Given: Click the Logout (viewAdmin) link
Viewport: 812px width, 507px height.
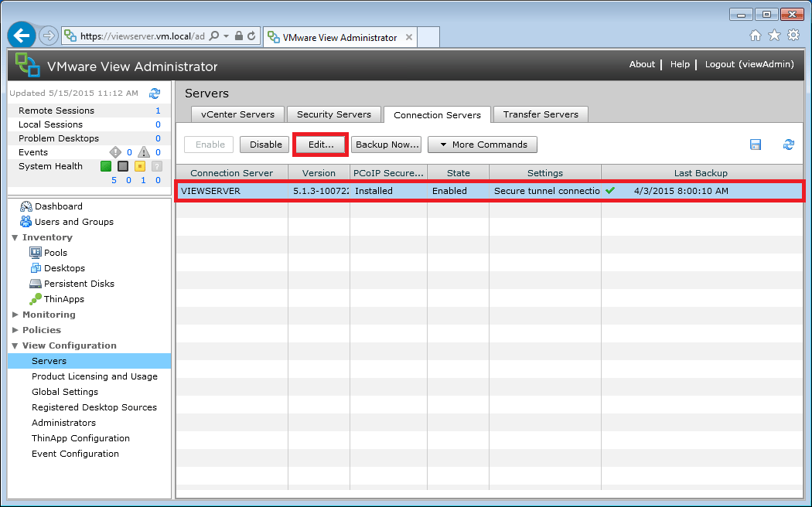Looking at the screenshot, I should [x=749, y=64].
